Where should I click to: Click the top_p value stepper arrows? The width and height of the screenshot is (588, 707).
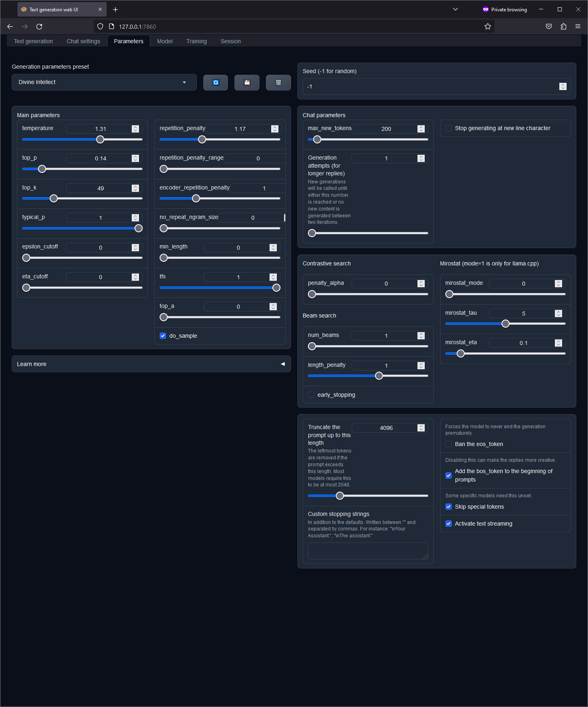point(135,158)
